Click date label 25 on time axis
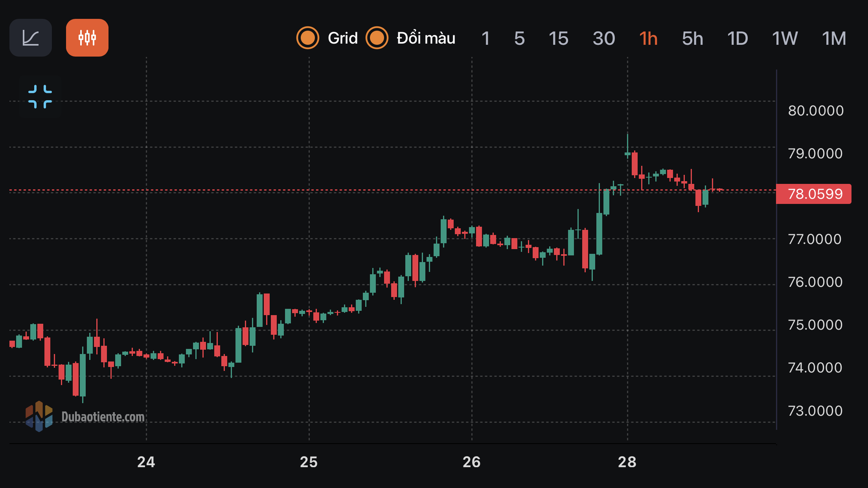Screen dimensions: 868x488 click(x=309, y=462)
